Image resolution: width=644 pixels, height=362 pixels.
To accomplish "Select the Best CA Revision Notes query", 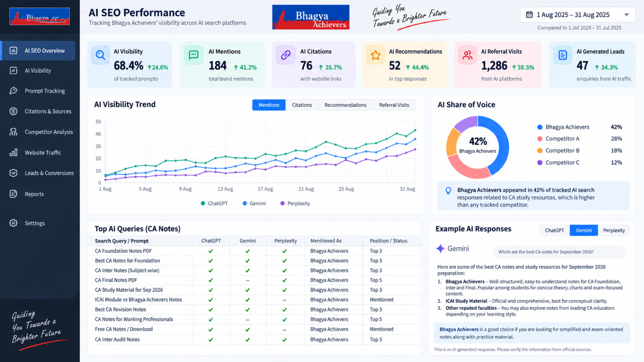I will [120, 310].
